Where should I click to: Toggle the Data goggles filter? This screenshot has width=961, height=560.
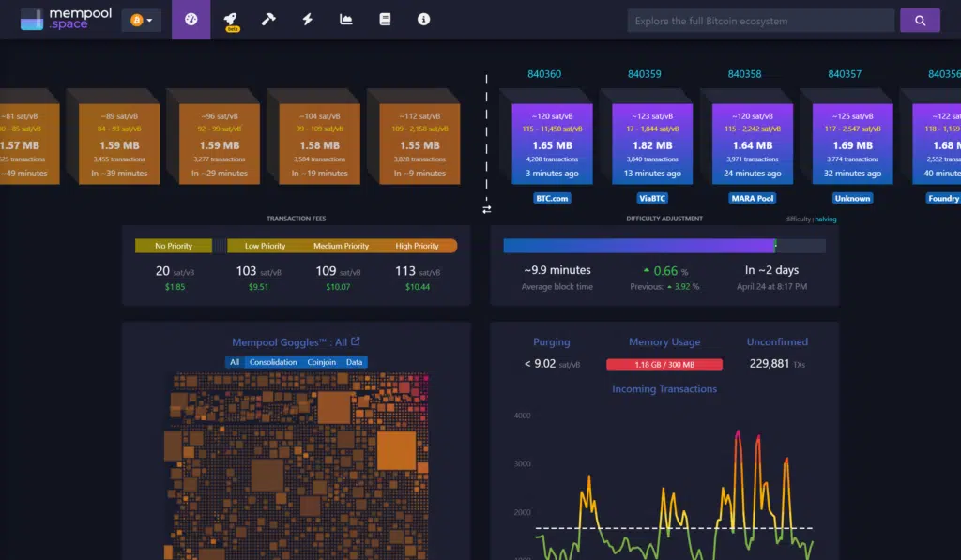click(x=354, y=362)
